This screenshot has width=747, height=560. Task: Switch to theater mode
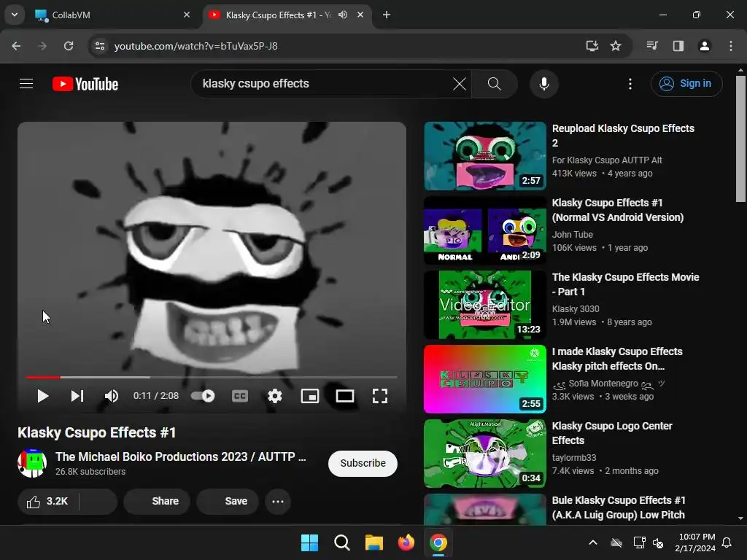click(x=344, y=396)
